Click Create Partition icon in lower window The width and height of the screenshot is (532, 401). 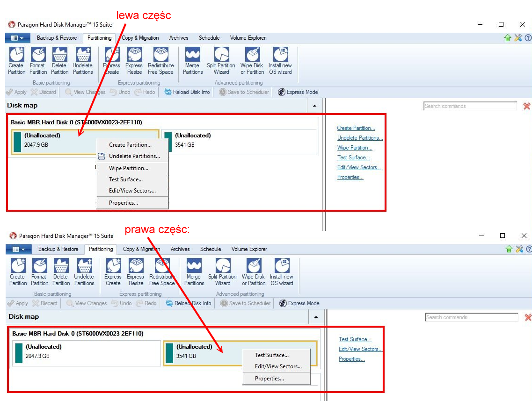coord(18,272)
